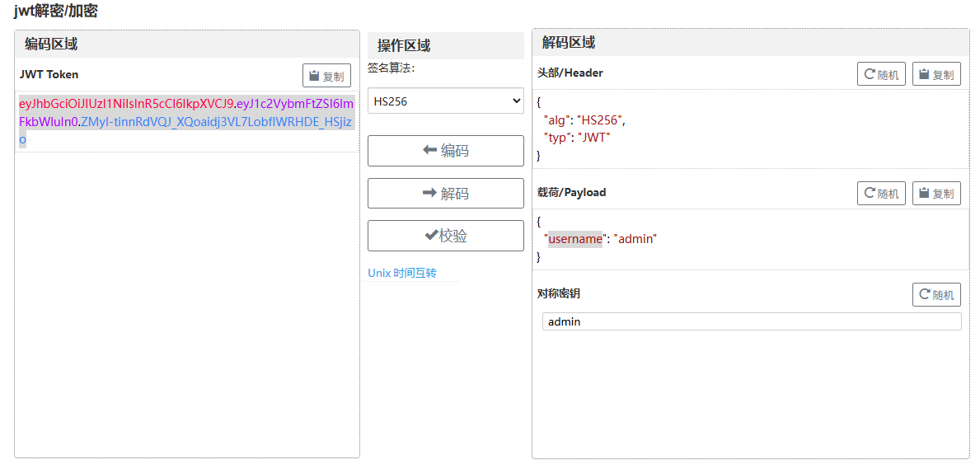Click the 编码 encode button

pos(446,151)
